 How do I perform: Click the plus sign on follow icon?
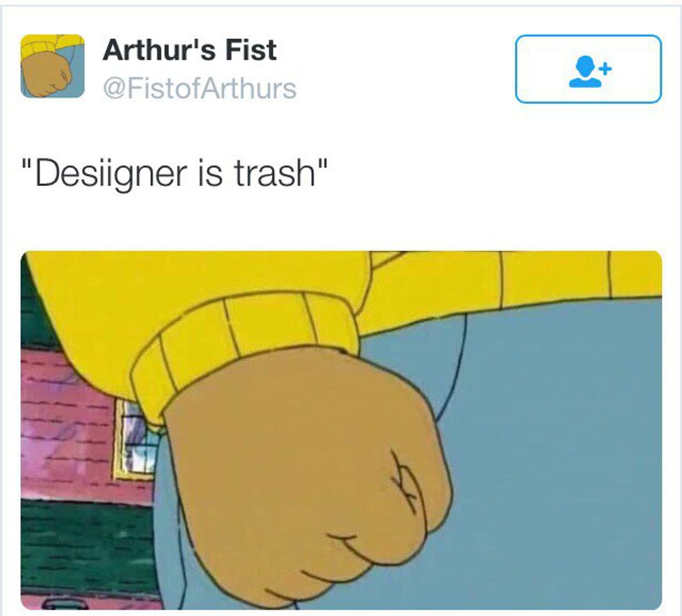click(x=605, y=68)
